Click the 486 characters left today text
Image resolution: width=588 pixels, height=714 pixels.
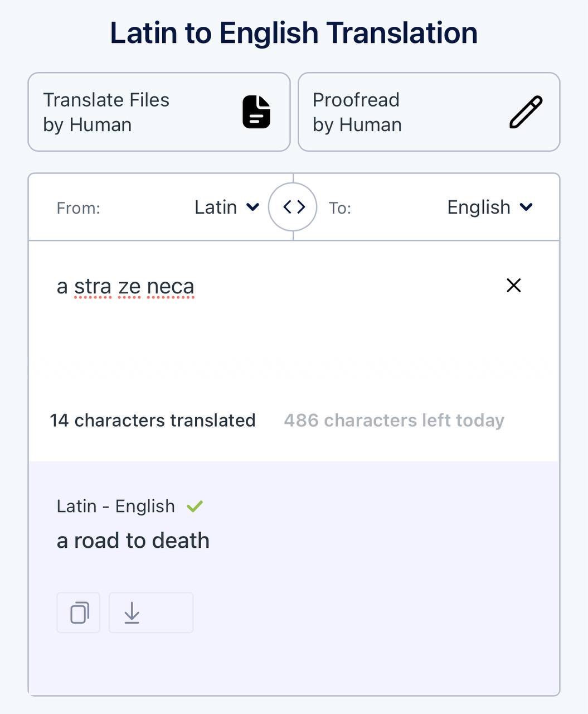coord(394,420)
